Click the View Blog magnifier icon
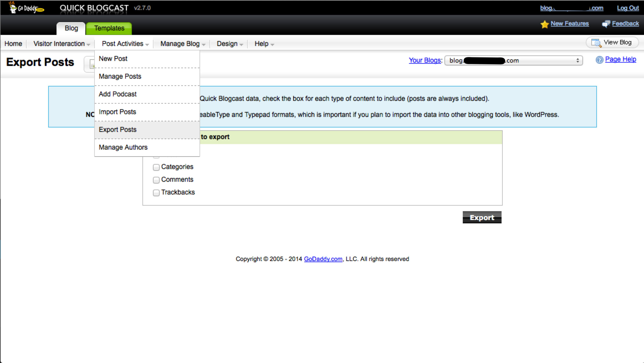This screenshot has width=644, height=363. tap(596, 43)
